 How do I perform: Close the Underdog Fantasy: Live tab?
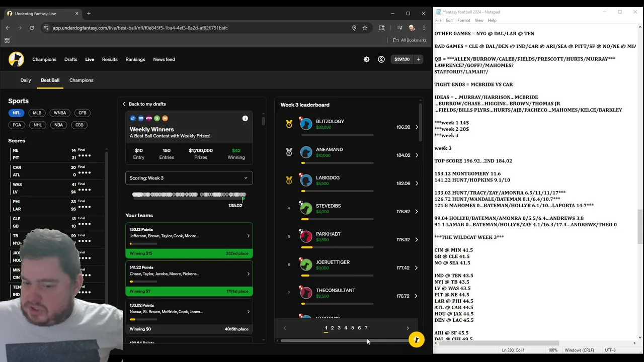pyautogui.click(x=76, y=13)
